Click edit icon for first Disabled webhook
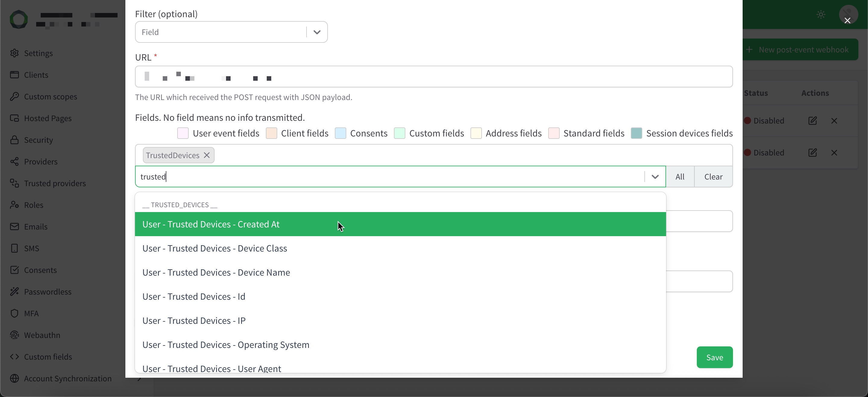 tap(813, 120)
